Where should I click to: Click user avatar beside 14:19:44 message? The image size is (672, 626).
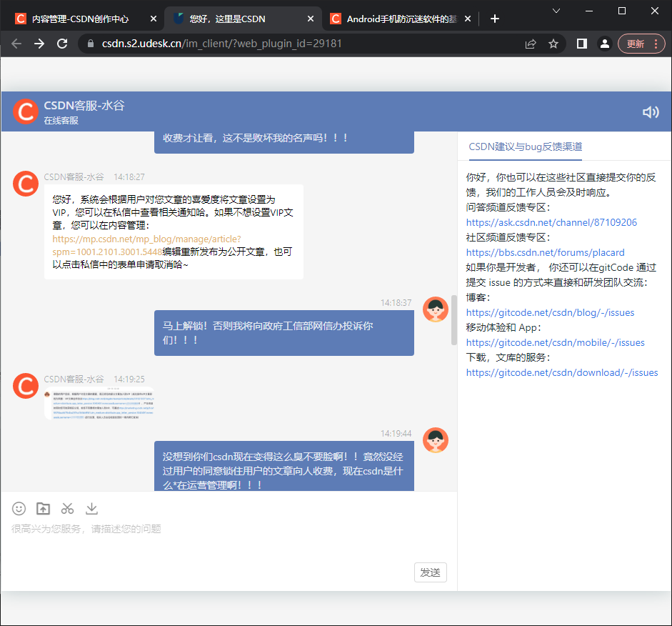click(x=436, y=440)
